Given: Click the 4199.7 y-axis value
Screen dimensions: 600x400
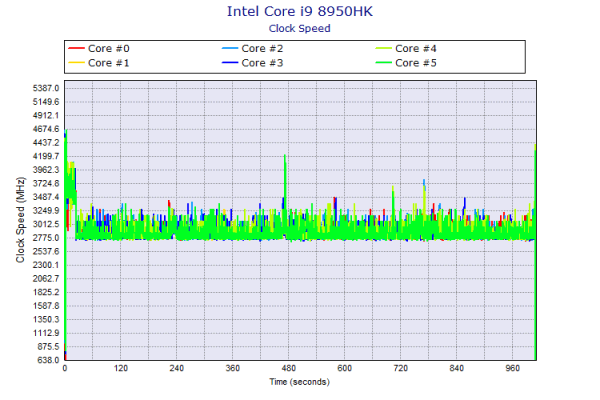Looking at the screenshot, I should [46, 156].
